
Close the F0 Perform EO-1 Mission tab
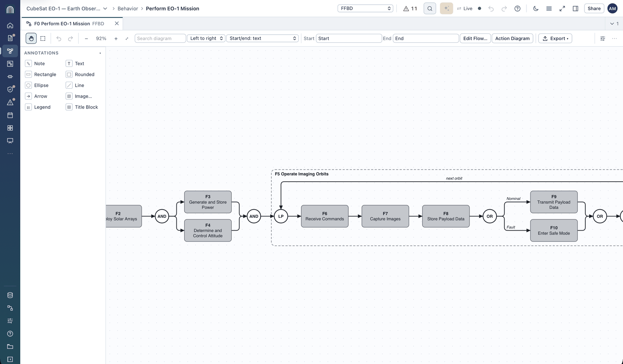click(117, 24)
